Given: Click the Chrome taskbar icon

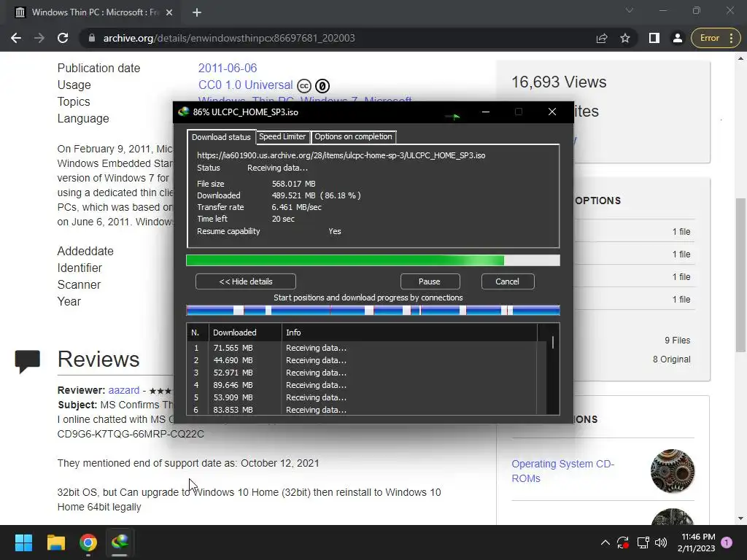Looking at the screenshot, I should (x=88, y=542).
